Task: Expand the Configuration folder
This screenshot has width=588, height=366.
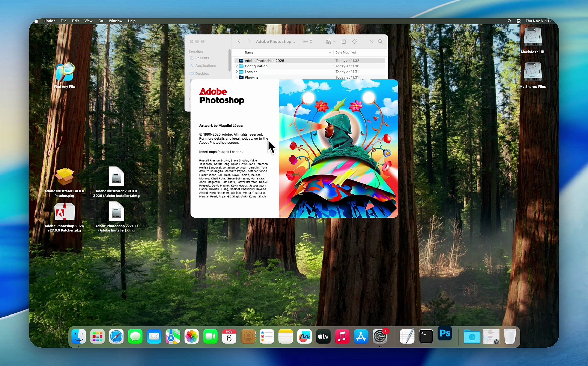Action: click(237, 66)
